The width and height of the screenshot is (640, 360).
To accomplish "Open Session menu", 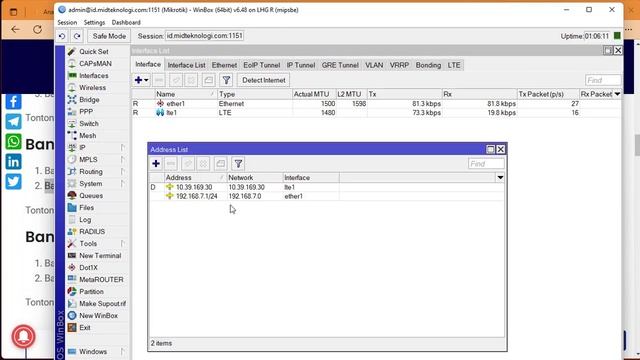I will (67, 22).
